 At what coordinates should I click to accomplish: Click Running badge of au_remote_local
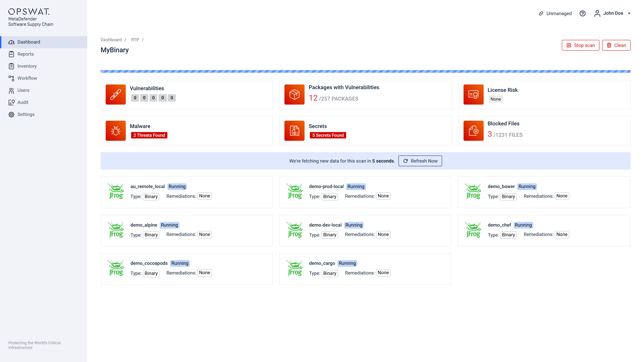(177, 187)
